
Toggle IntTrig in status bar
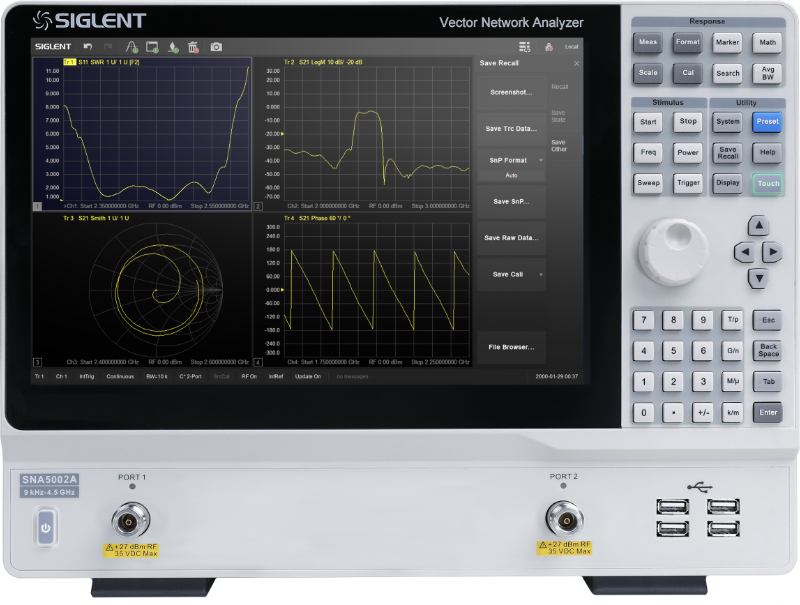pos(87,376)
